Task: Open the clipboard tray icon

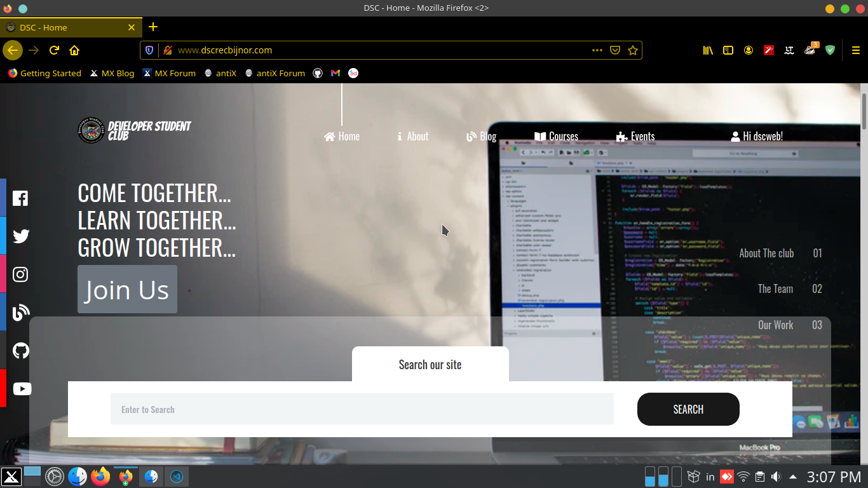Action: 759,477
